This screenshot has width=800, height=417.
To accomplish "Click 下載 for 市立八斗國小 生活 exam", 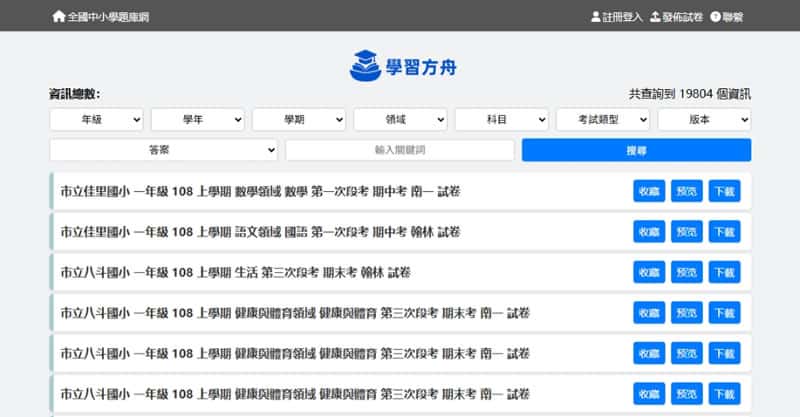I will click(724, 272).
